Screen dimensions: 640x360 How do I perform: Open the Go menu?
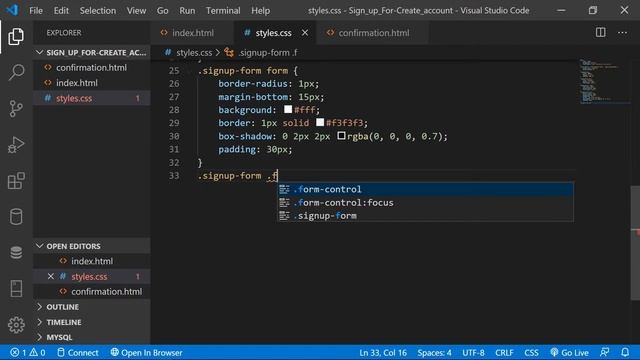point(162,11)
